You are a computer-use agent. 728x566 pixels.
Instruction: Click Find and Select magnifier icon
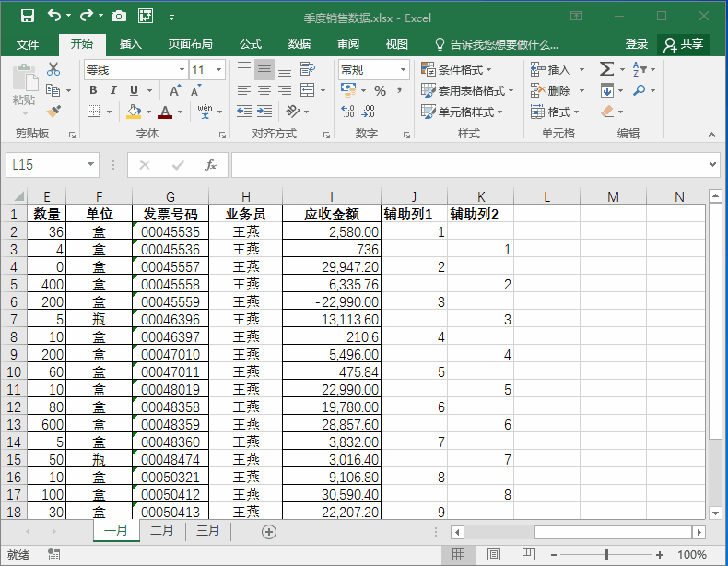tap(640, 90)
